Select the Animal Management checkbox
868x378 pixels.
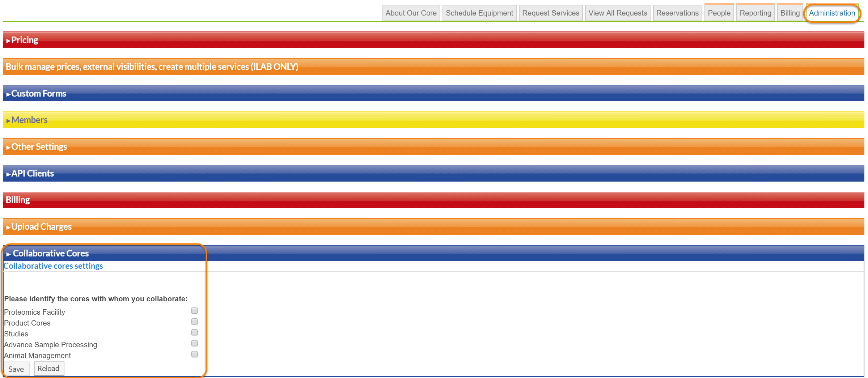[x=194, y=354]
